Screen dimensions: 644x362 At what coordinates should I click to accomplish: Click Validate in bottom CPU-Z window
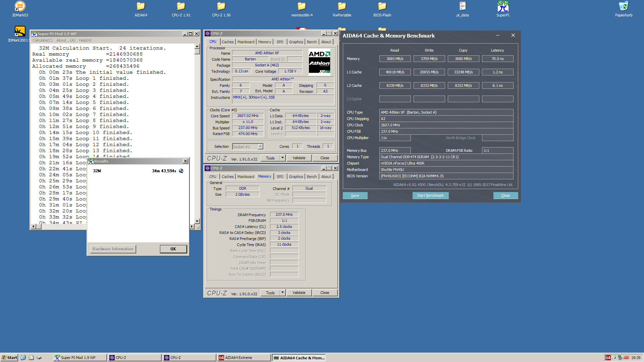pos(299,293)
